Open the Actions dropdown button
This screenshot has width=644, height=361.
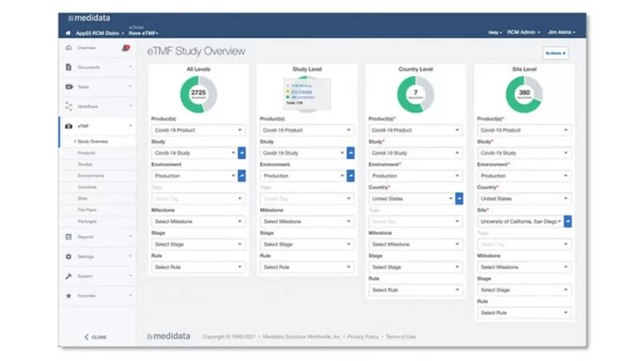click(555, 53)
